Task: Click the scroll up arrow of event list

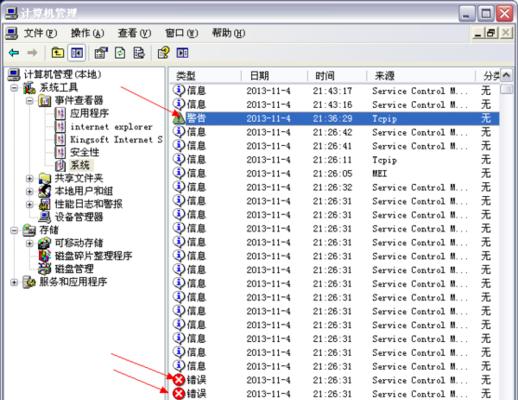Action: coord(506,75)
